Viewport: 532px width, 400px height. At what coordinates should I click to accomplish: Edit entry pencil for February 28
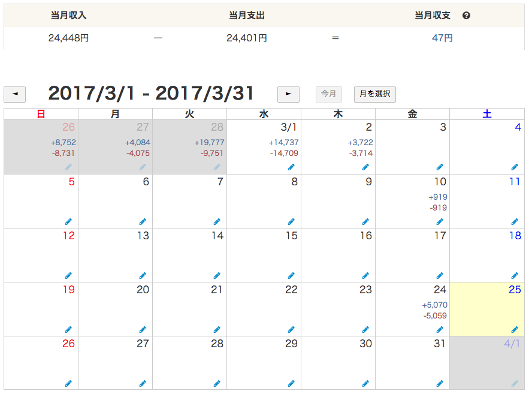coord(217,167)
